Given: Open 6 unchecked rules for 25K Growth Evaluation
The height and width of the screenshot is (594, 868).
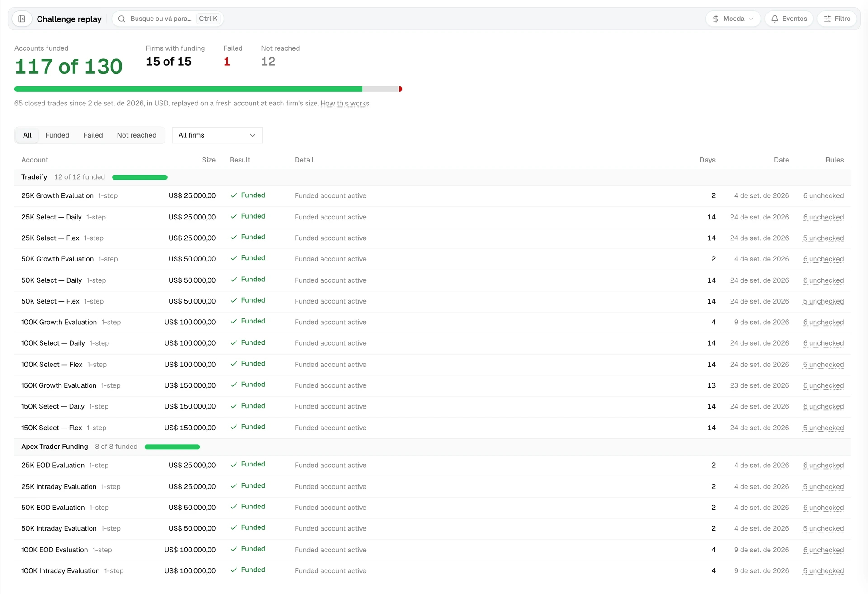Looking at the screenshot, I should tap(823, 196).
